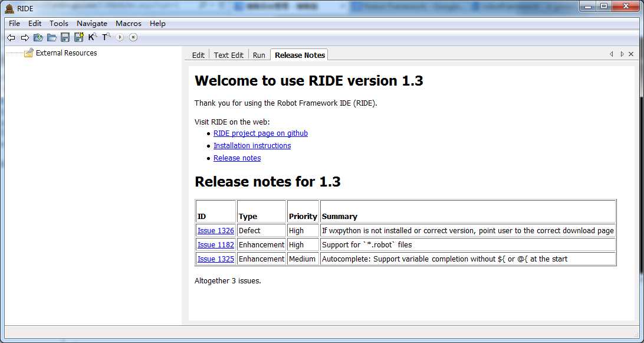Click the 'Support for `*.robot` files' summary
The image size is (644, 343).
(x=367, y=245)
